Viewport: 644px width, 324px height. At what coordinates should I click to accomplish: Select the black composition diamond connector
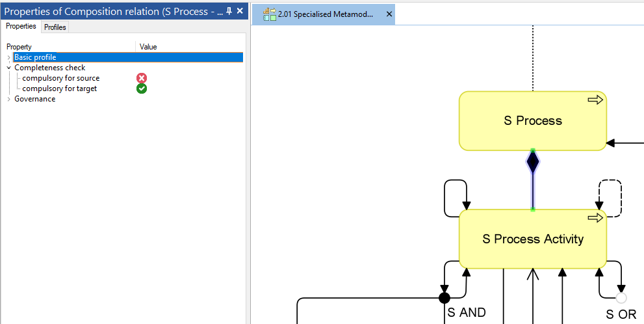click(533, 162)
